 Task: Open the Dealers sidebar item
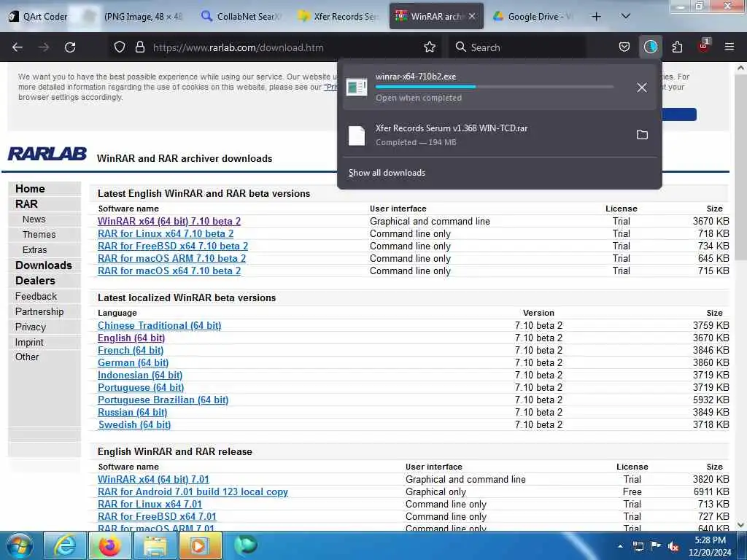pyautogui.click(x=35, y=281)
